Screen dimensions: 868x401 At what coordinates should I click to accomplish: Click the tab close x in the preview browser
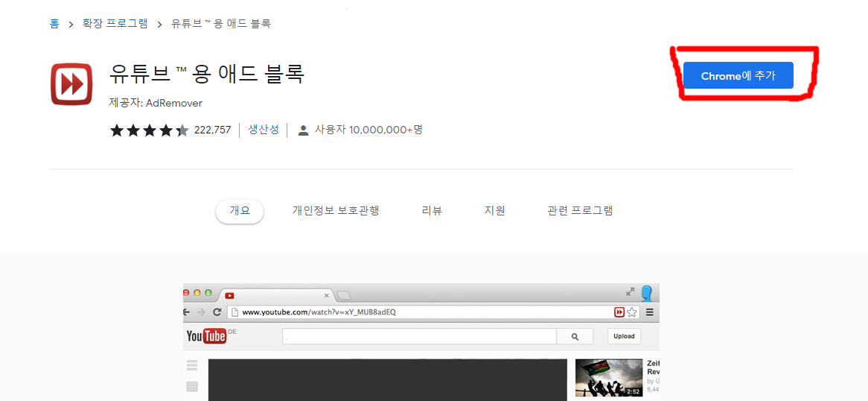[326, 296]
